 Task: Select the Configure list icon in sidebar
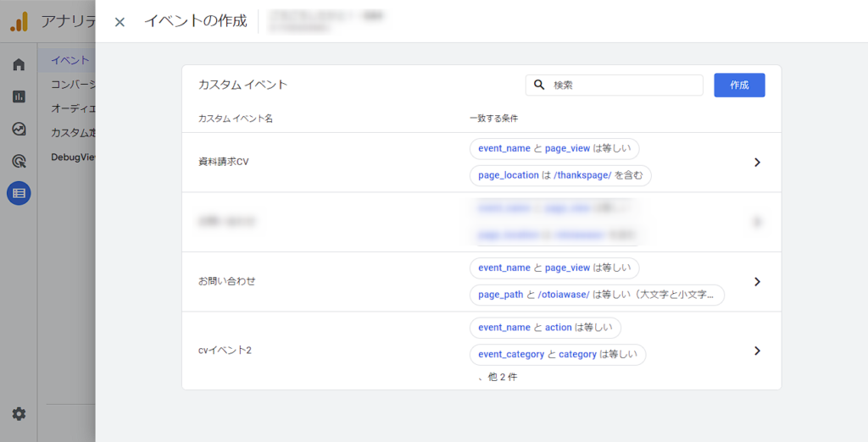[19, 193]
